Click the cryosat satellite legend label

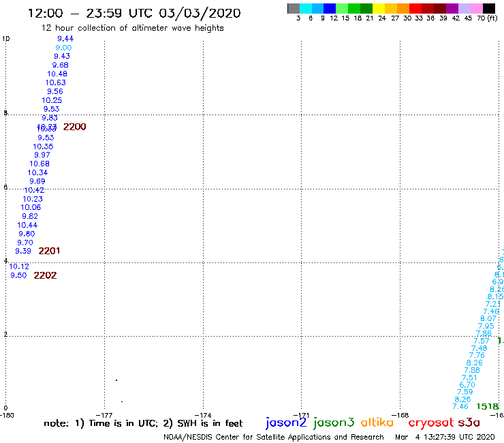[x=430, y=423]
